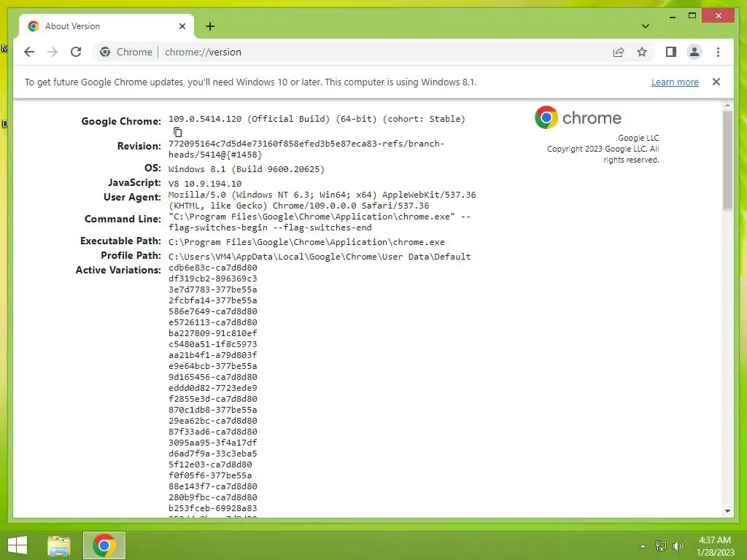Dismiss the Windows 10 update notice
Viewport: 747px width, 560px height.
pos(716,82)
